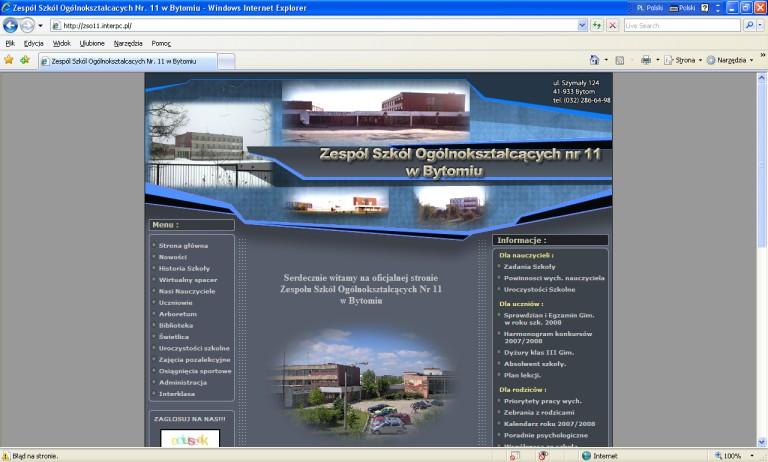The image size is (768, 462).
Task: Open the Plan lekcji link
Action: tap(522, 375)
